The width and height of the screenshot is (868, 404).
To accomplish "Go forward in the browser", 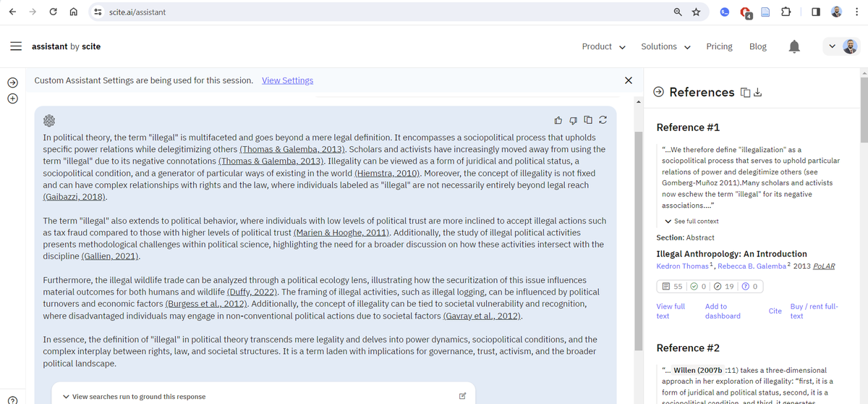I will [x=33, y=12].
